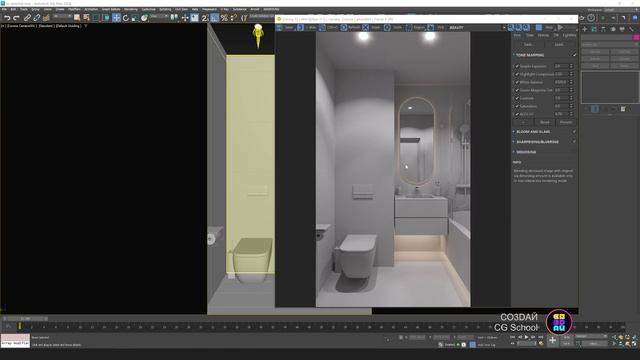The image size is (640, 360).
Task: Choose the Select Object tool
Action: coord(77,18)
